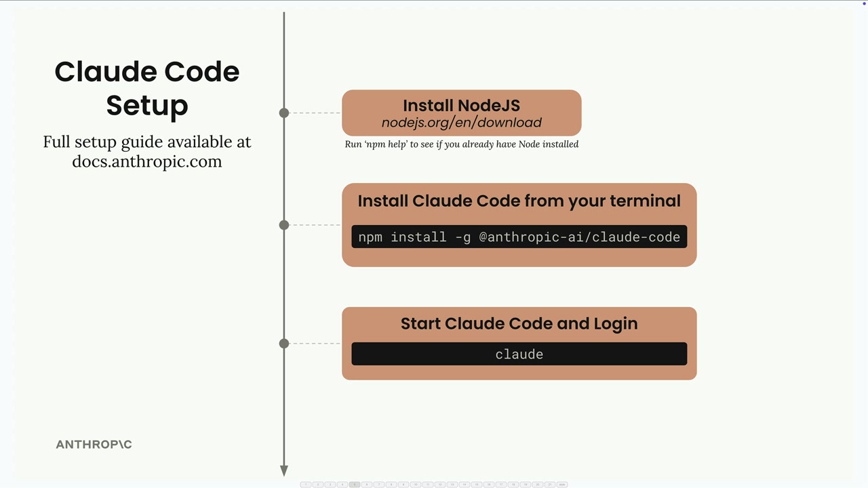Click the purple dot indicator in the top-right corner
Image resolution: width=868 pixels, height=488 pixels.
[865, 3]
